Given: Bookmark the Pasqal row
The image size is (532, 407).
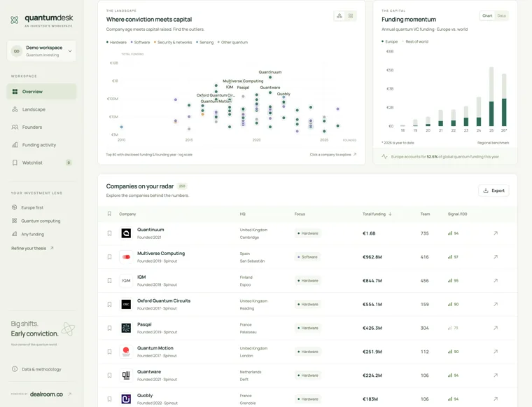Looking at the screenshot, I should (x=109, y=328).
